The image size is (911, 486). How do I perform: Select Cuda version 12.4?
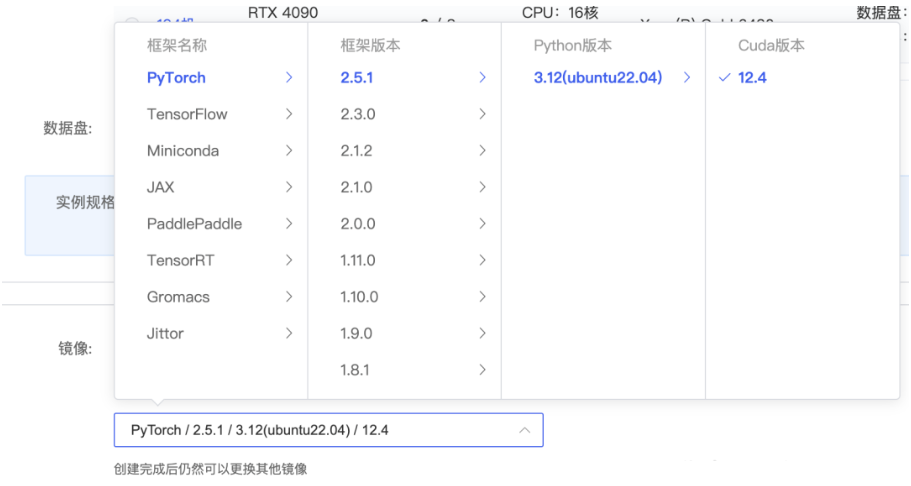752,78
